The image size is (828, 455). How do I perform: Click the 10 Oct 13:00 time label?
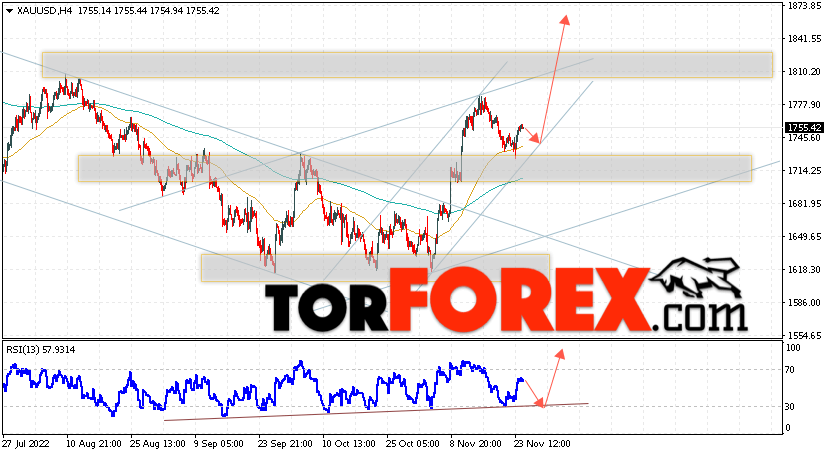click(x=350, y=443)
